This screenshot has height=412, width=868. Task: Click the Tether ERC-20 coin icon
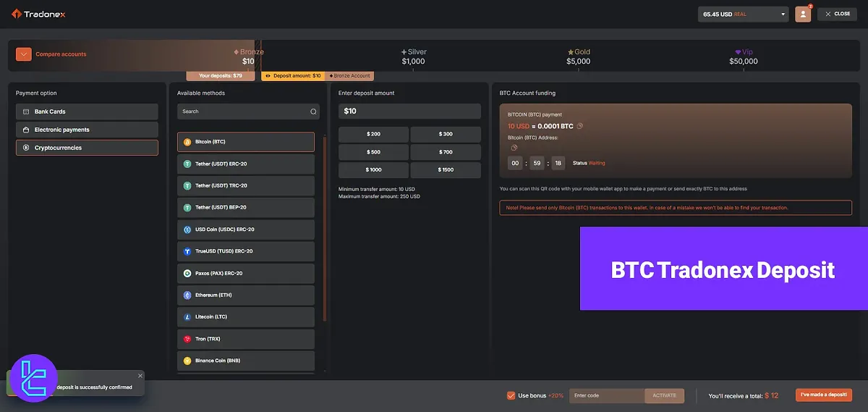(187, 164)
